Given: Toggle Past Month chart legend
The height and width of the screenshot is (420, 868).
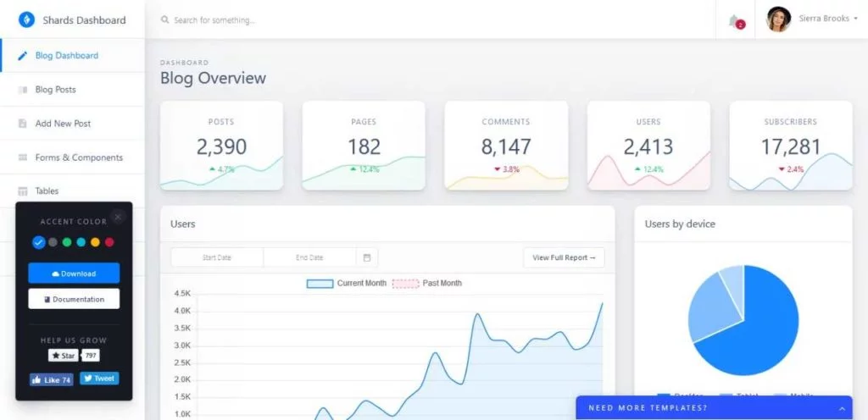Looking at the screenshot, I should (427, 283).
